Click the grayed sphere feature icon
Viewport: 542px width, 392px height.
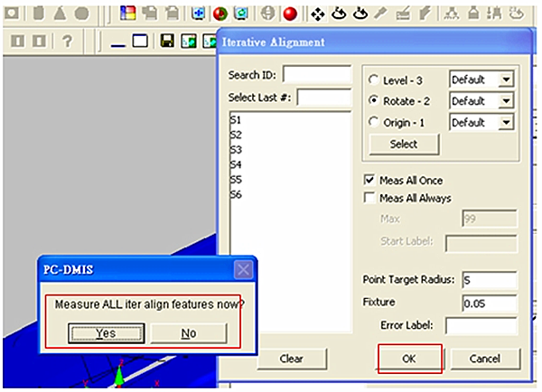(81, 14)
